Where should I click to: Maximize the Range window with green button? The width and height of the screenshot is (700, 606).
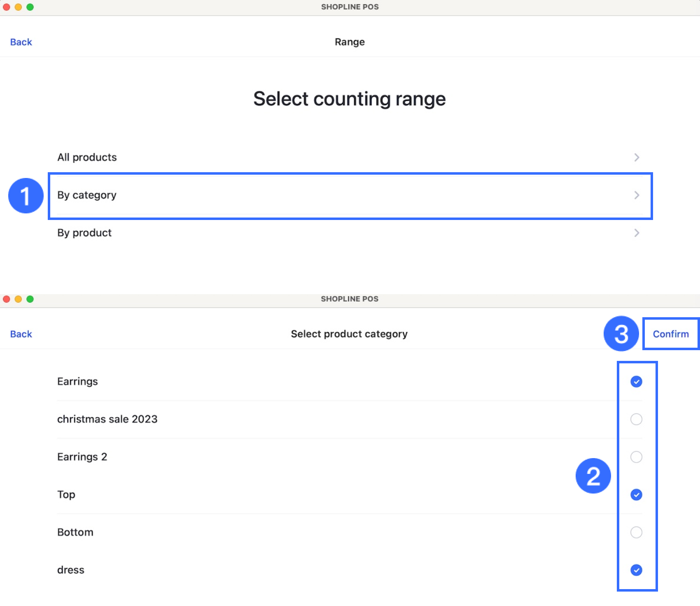point(30,7)
